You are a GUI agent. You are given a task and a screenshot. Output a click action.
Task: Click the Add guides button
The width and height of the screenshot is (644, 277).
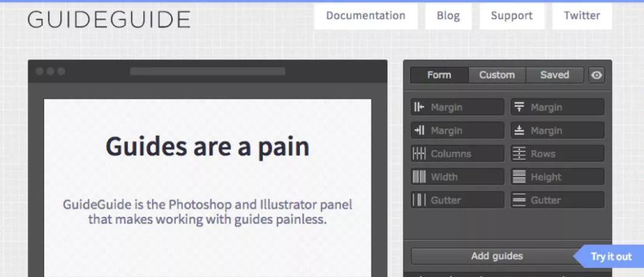[x=497, y=256]
